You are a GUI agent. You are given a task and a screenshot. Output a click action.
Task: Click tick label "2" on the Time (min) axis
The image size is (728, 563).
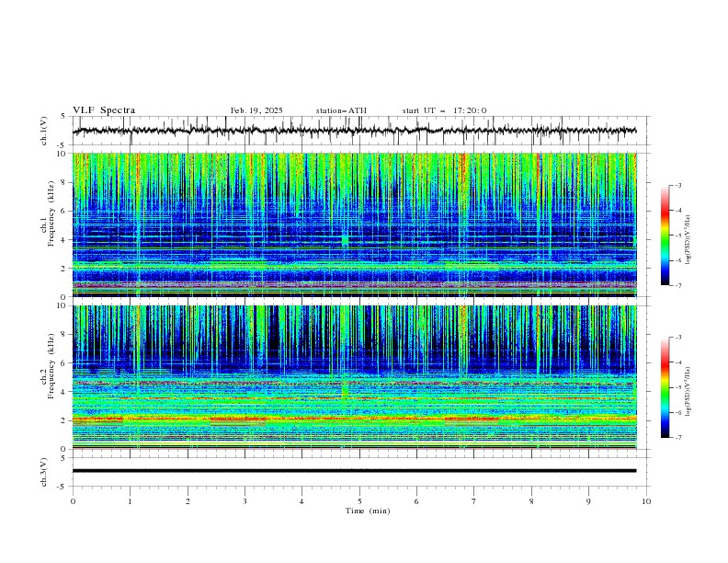[x=188, y=501]
